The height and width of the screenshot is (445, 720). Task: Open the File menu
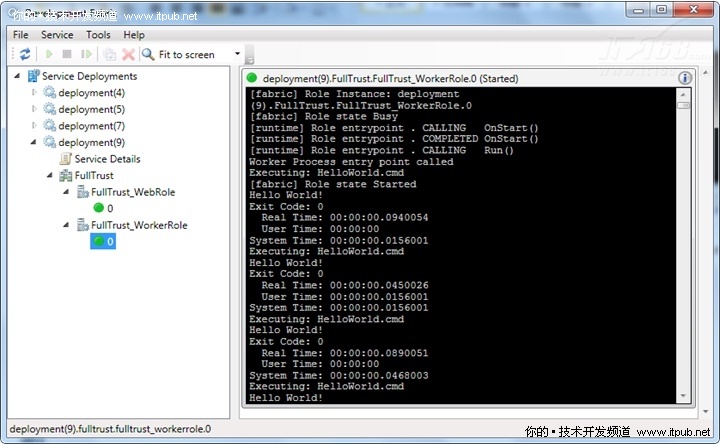(x=21, y=35)
